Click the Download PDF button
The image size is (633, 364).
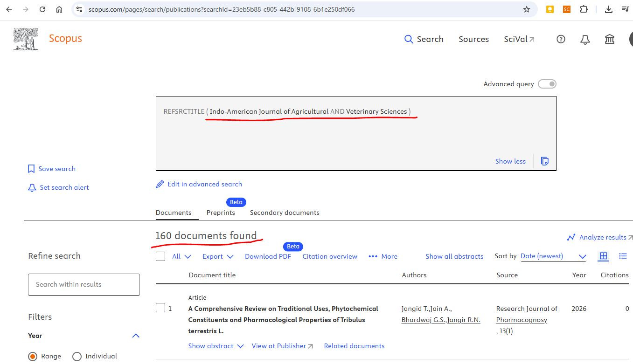point(268,256)
